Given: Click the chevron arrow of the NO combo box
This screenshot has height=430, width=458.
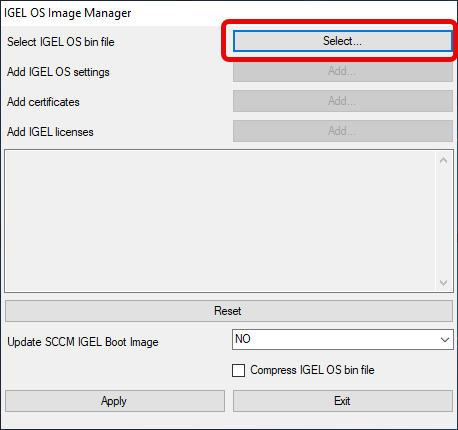Looking at the screenshot, I should click(445, 340).
